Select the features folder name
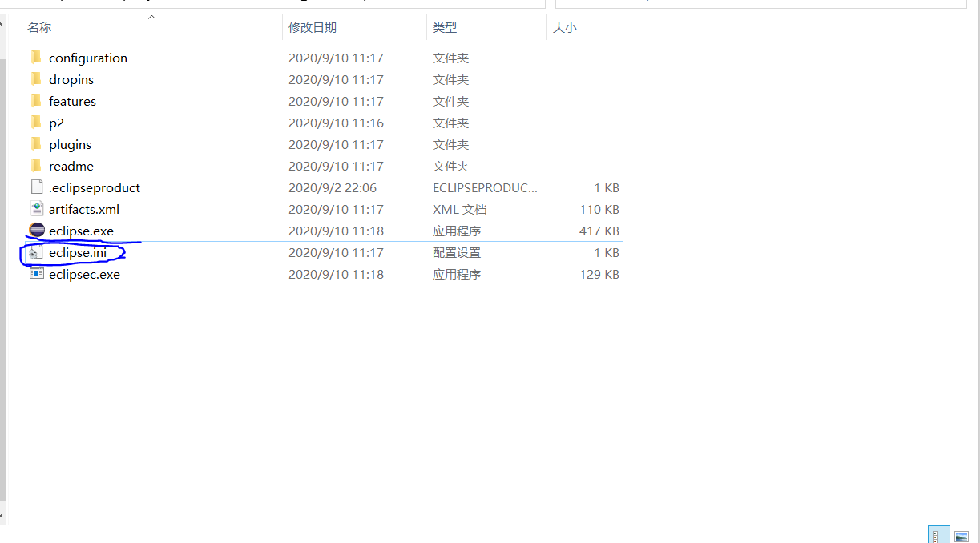Screen dimensions: 980x543 pyautogui.click(x=72, y=101)
